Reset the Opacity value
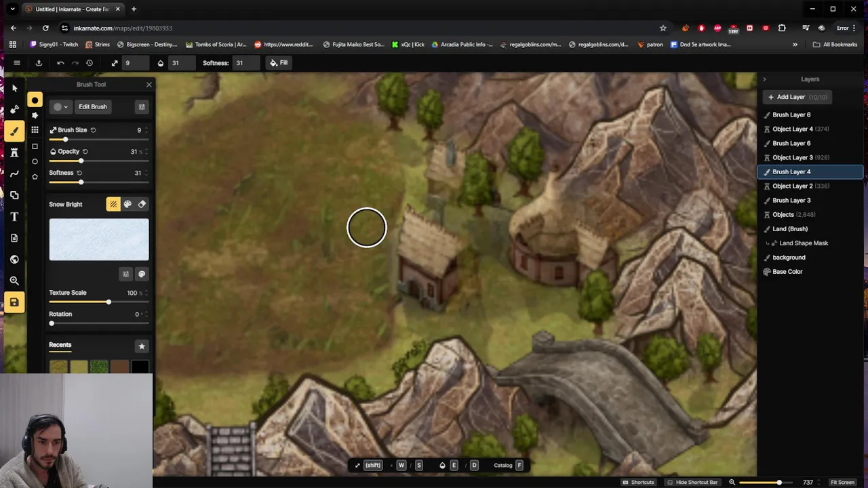Screen dimensions: 868x488 85,151
